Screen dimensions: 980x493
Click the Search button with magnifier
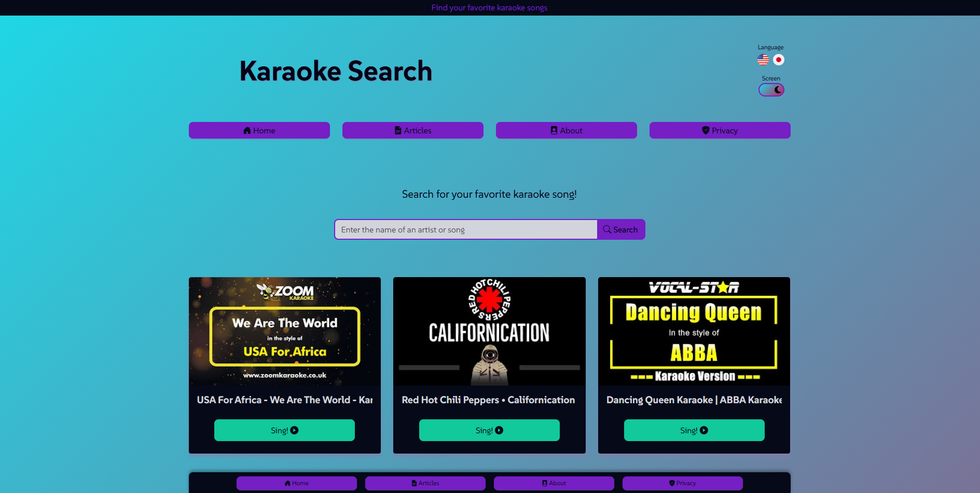point(621,229)
